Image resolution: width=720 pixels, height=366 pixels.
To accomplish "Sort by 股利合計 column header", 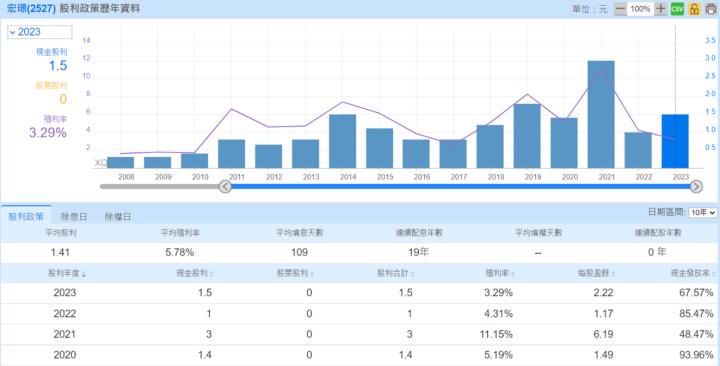I will point(395,273).
